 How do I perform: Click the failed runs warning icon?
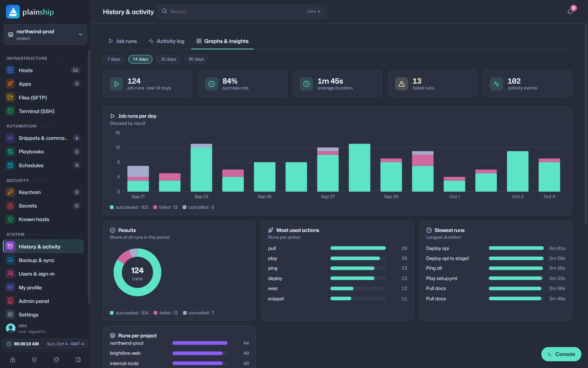402,84
